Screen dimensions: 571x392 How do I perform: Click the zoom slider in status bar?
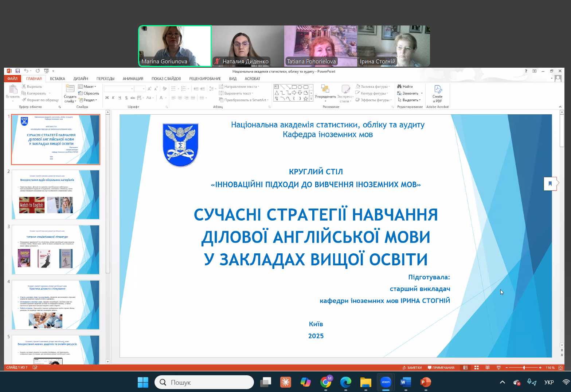[524, 368]
